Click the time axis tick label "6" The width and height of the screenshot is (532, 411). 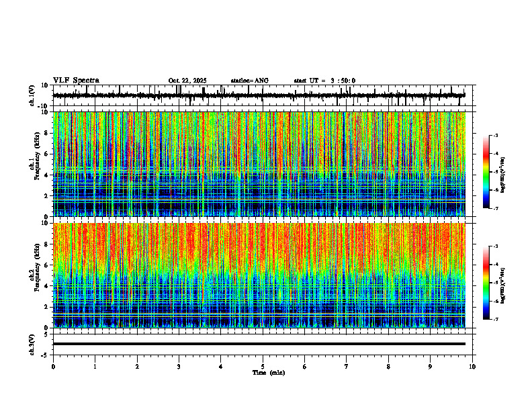pos(305,367)
